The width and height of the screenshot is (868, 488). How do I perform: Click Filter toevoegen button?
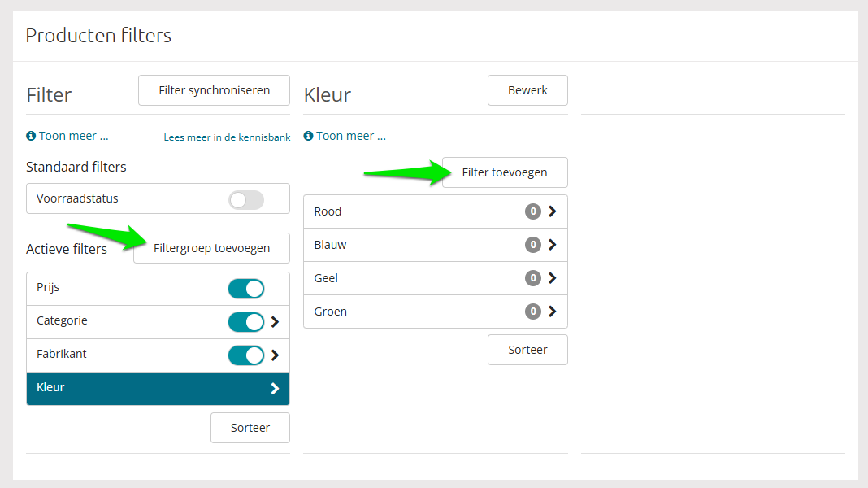505,172
